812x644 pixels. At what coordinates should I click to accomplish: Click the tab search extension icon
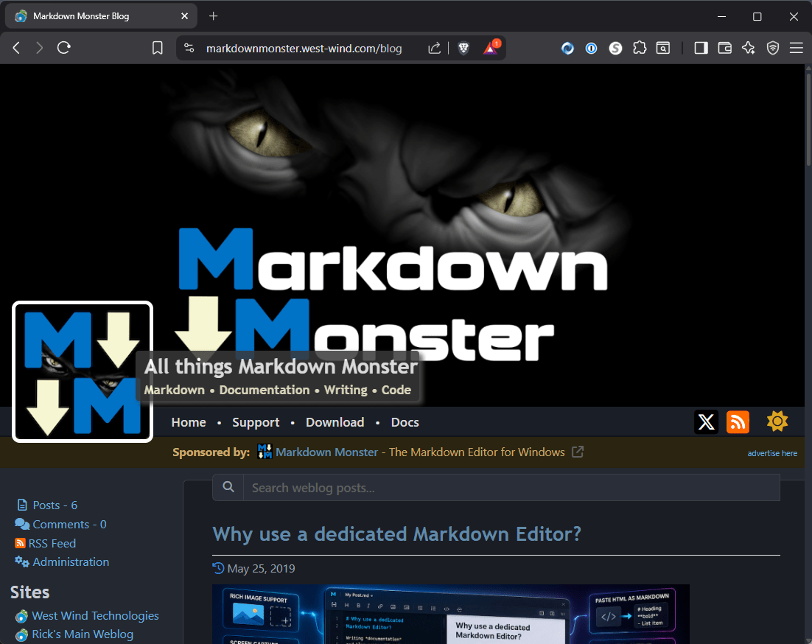[x=663, y=48]
